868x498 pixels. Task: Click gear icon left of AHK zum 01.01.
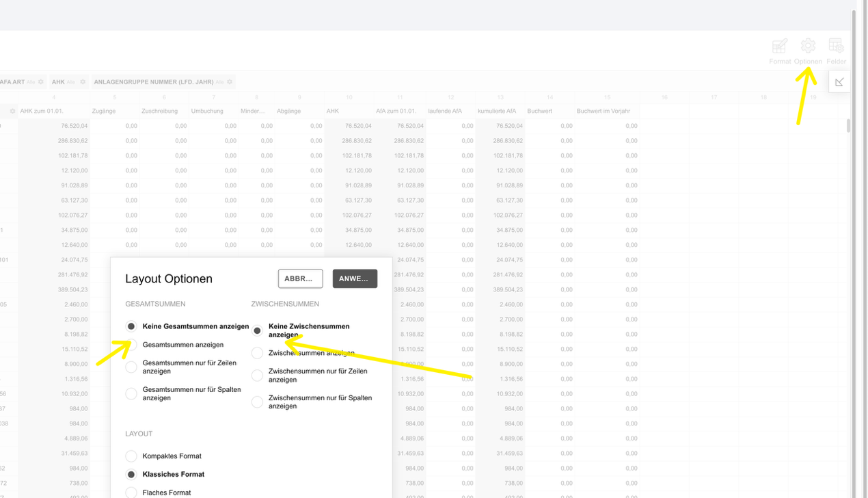pyautogui.click(x=12, y=111)
